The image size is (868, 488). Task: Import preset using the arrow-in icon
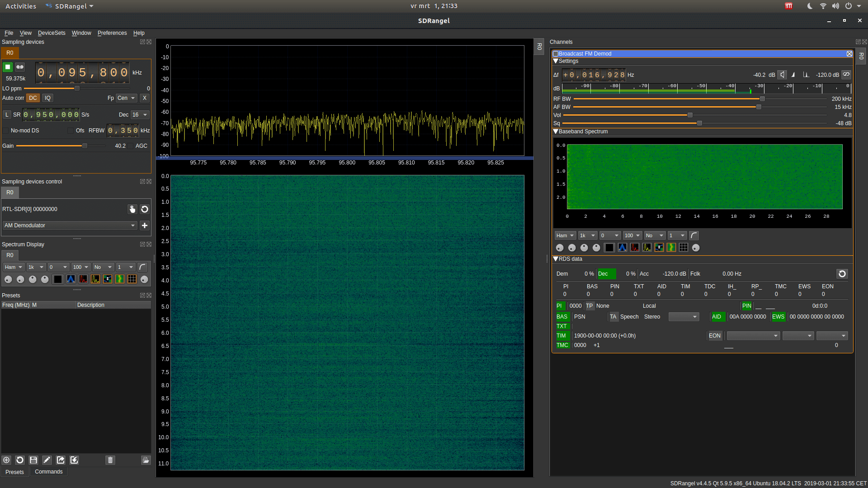click(x=74, y=460)
